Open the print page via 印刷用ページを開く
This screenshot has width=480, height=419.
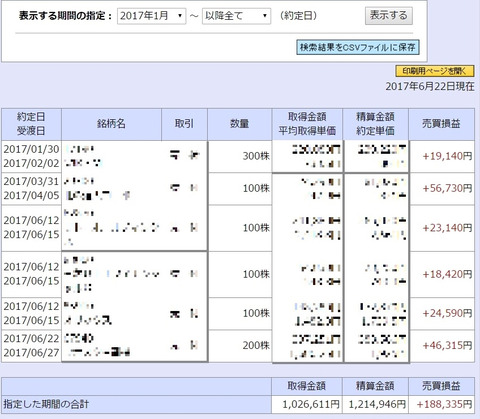pos(434,71)
